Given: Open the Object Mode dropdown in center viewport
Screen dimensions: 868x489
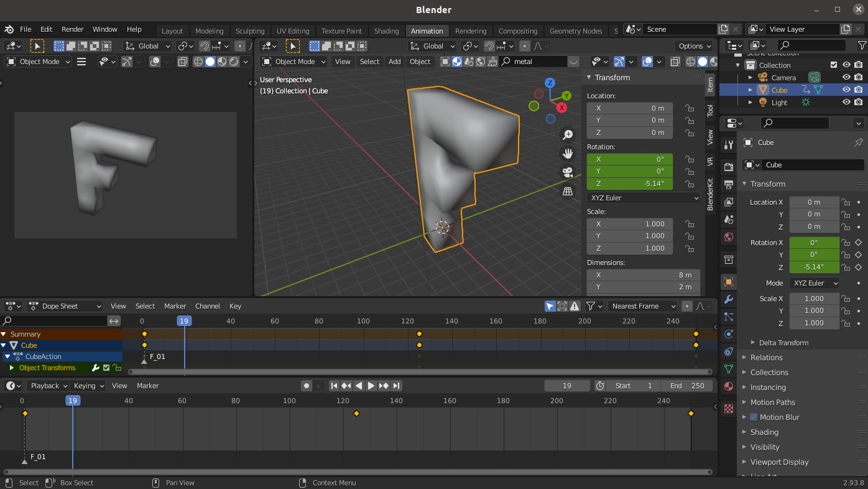Looking at the screenshot, I should coord(294,62).
